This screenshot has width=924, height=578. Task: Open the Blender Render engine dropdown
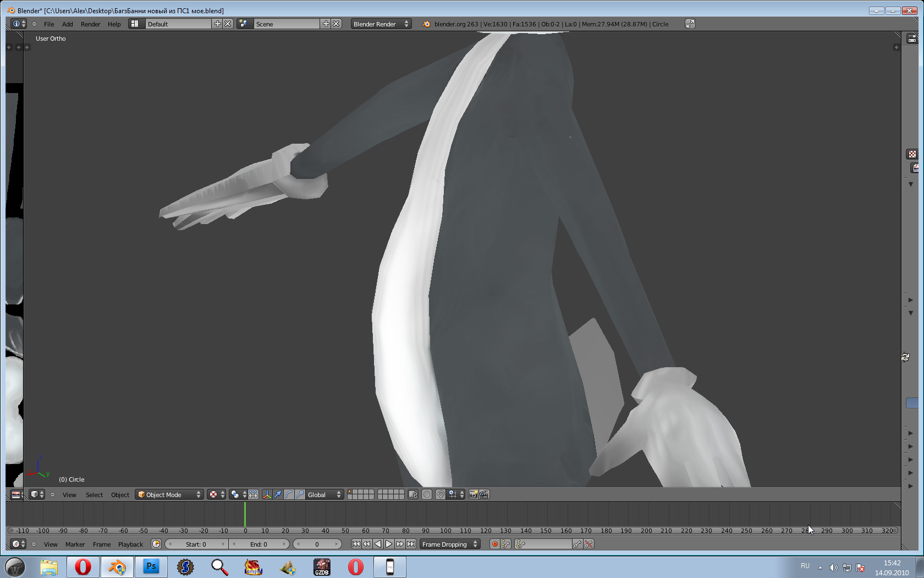(x=381, y=24)
